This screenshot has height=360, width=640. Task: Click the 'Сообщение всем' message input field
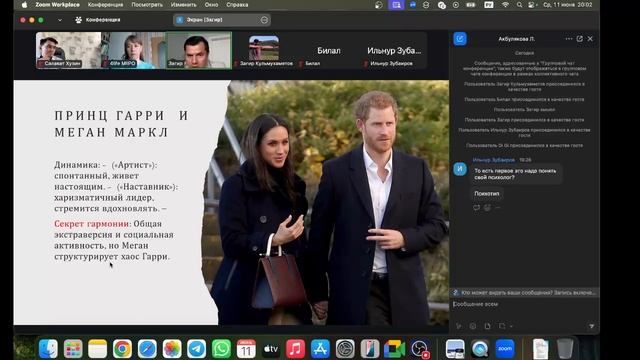[524, 304]
